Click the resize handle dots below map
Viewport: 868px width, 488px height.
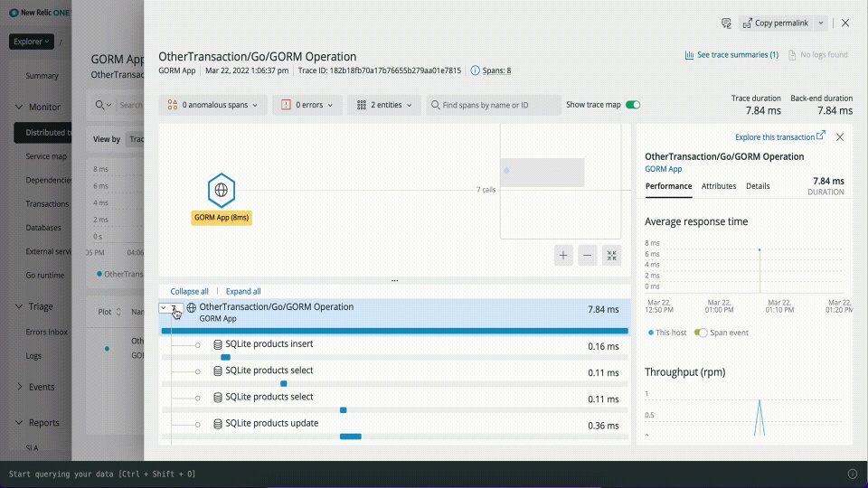pos(395,280)
